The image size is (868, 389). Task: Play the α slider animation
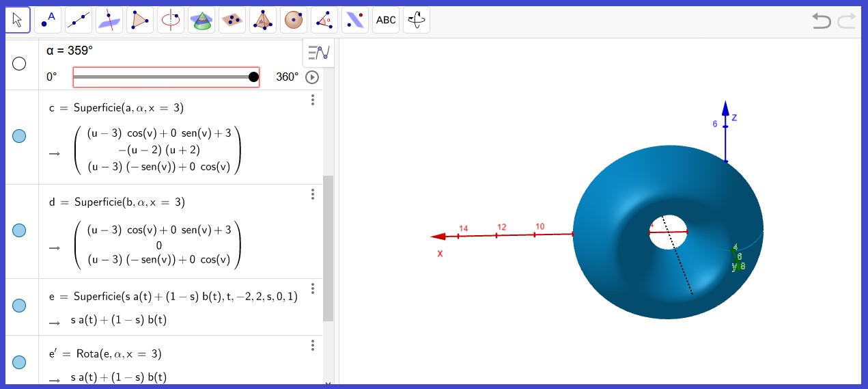pos(312,77)
